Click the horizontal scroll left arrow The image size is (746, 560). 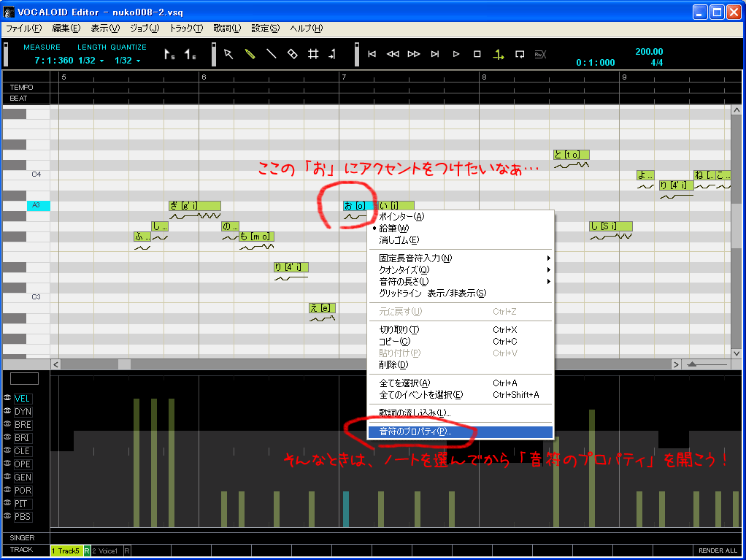pos(55,364)
